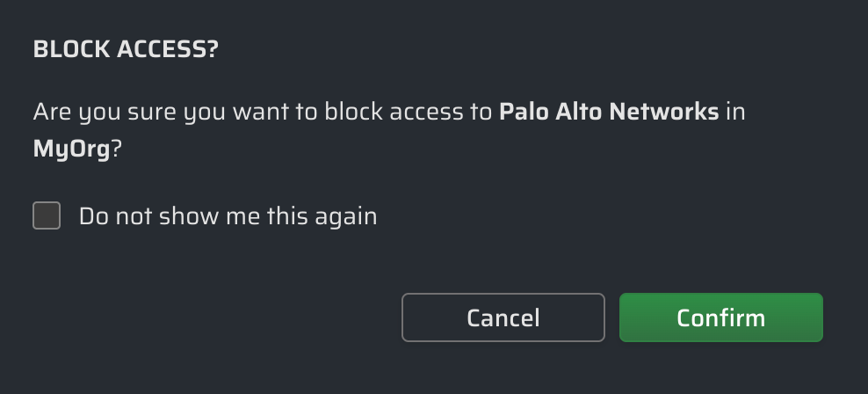Check the box beside 'Do not show'

point(47,215)
